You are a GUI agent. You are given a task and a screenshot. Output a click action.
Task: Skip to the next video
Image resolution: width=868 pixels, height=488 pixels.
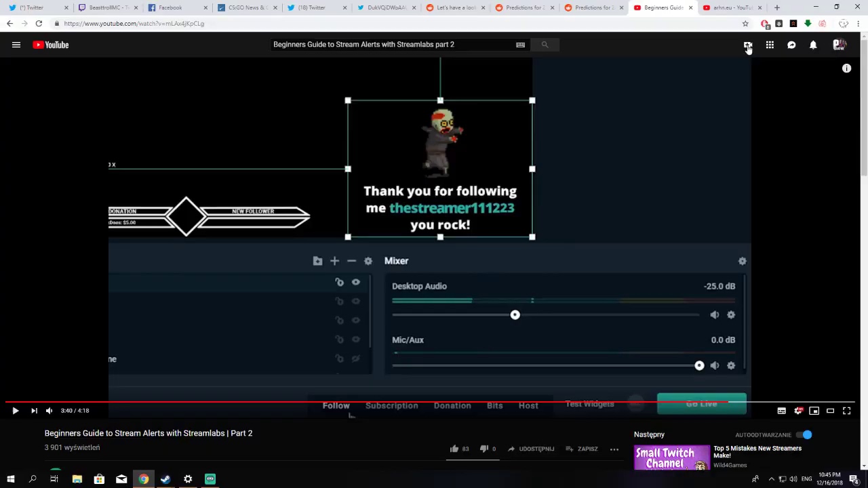point(34,411)
